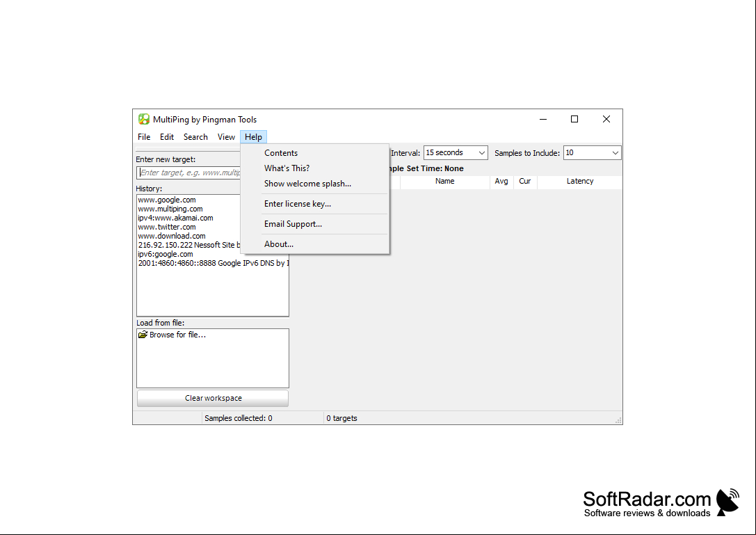The image size is (756, 535).
Task: Maximize the MultiPing window
Action: click(574, 119)
